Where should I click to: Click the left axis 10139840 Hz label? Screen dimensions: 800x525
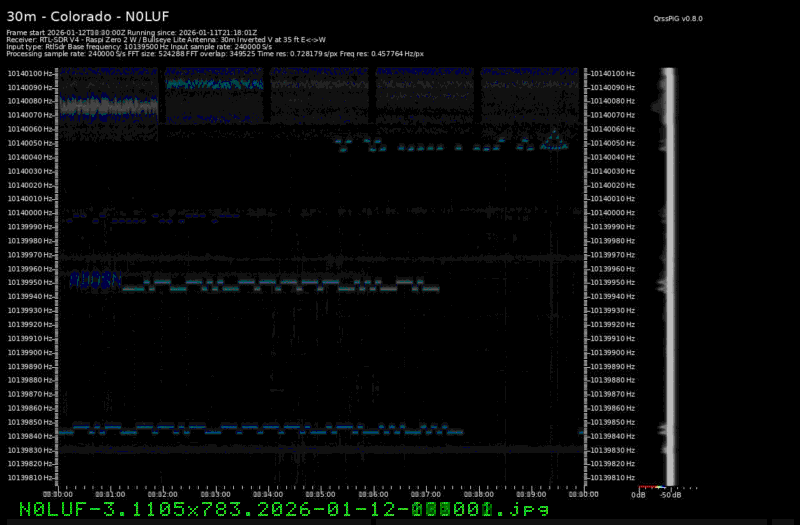click(31, 436)
